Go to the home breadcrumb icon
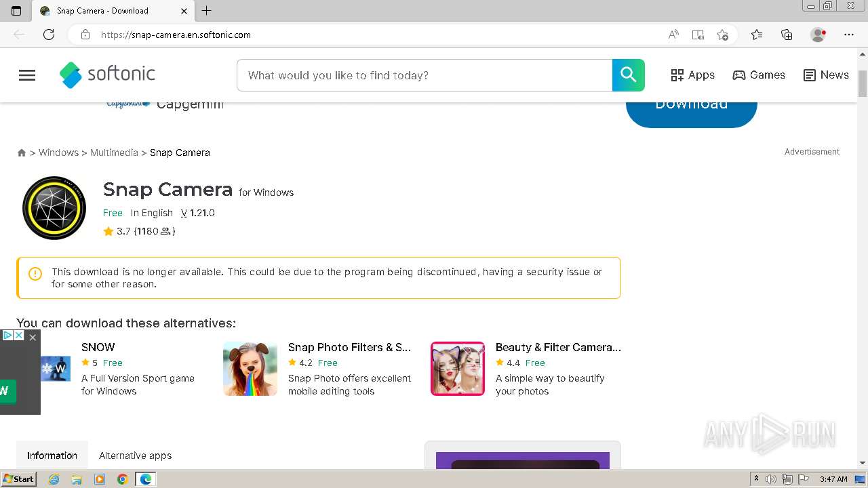Screen dimensions: 868x488 22,153
